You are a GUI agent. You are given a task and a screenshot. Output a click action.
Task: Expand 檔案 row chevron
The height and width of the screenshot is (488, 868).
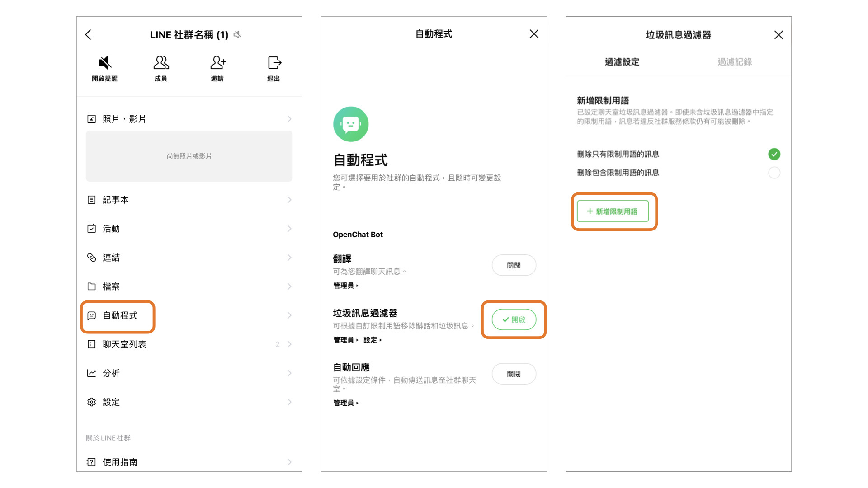[x=289, y=286]
